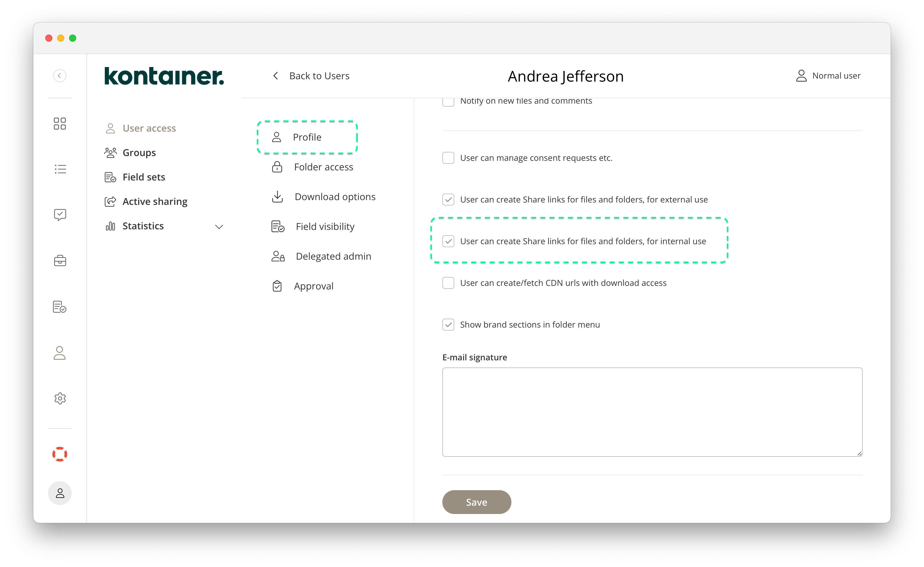Uncheck external Share links permission
Image resolution: width=924 pixels, height=567 pixels.
(448, 199)
